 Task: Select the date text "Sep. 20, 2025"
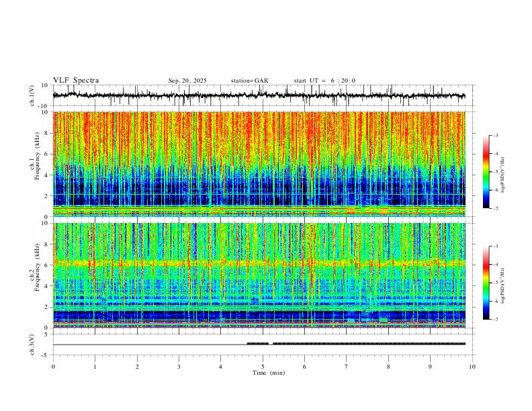tap(187, 81)
